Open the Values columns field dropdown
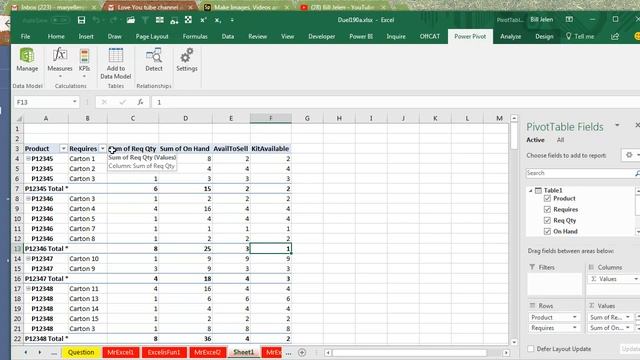The width and height of the screenshot is (640, 360). point(636,279)
